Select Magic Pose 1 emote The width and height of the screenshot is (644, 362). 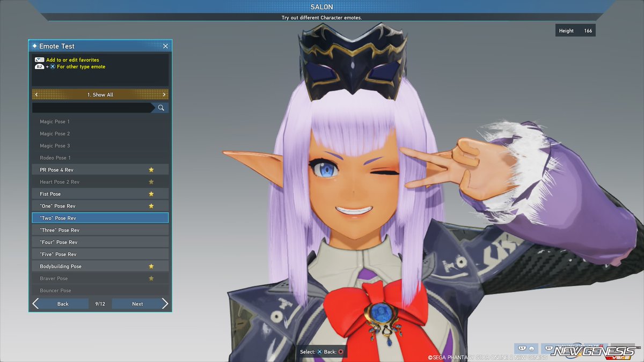click(100, 122)
